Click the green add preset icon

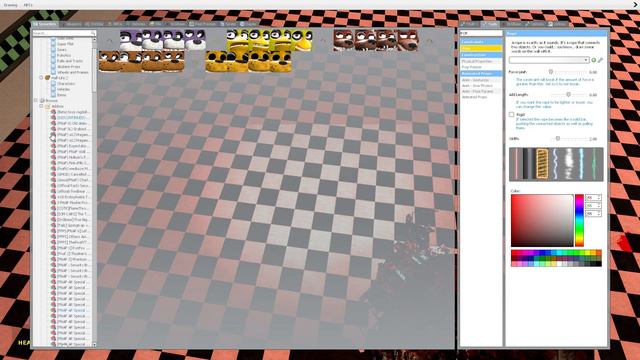593,60
